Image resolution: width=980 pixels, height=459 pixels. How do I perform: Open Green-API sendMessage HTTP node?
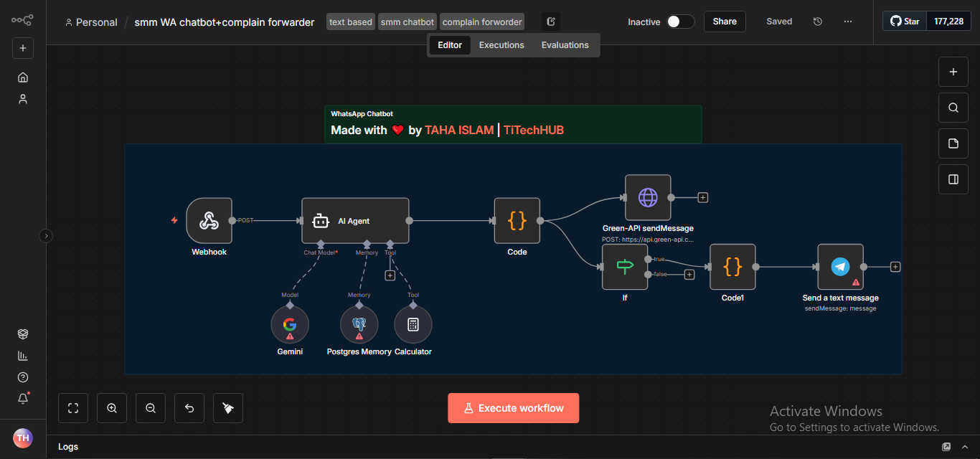(x=648, y=197)
